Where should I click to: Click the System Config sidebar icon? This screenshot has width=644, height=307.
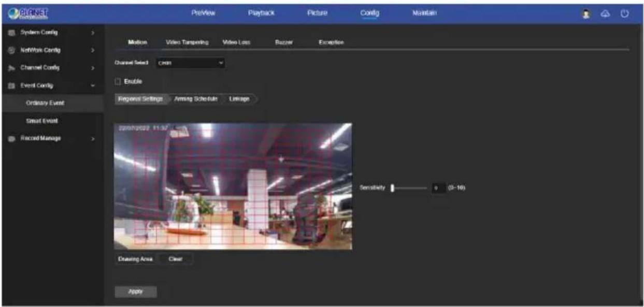(11, 33)
